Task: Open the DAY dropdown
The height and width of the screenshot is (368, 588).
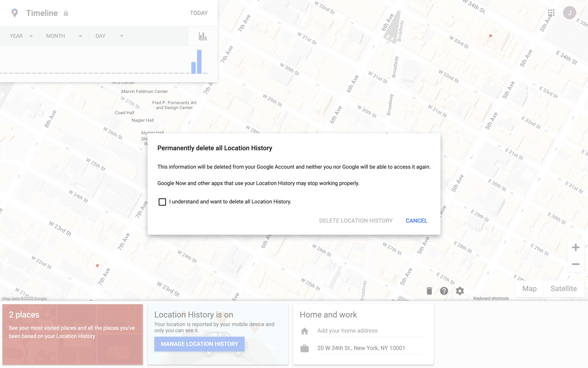Action: tap(109, 36)
